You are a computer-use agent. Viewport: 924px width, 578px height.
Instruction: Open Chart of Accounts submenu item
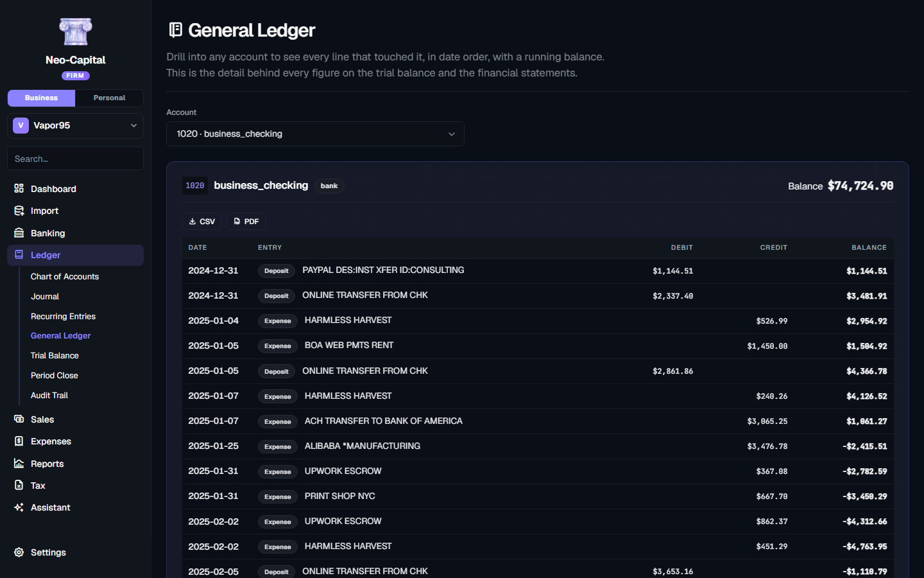pyautogui.click(x=65, y=277)
